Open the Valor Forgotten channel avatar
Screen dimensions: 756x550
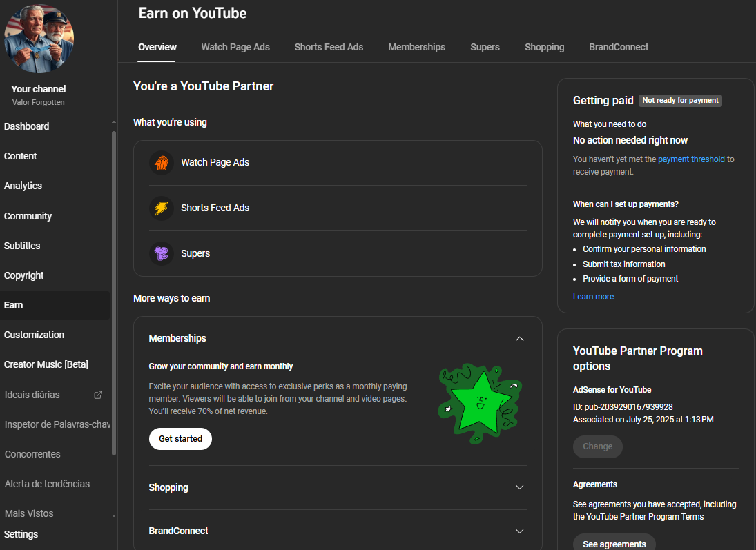tap(39, 39)
